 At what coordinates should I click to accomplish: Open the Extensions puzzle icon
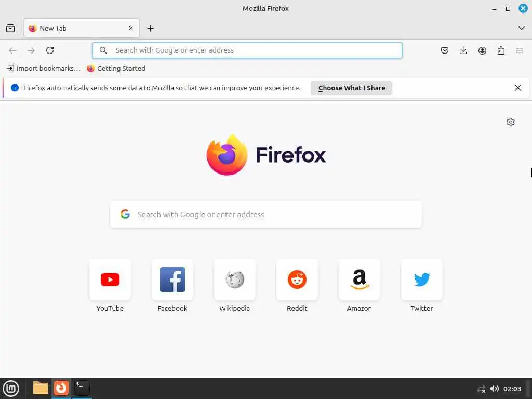501,50
